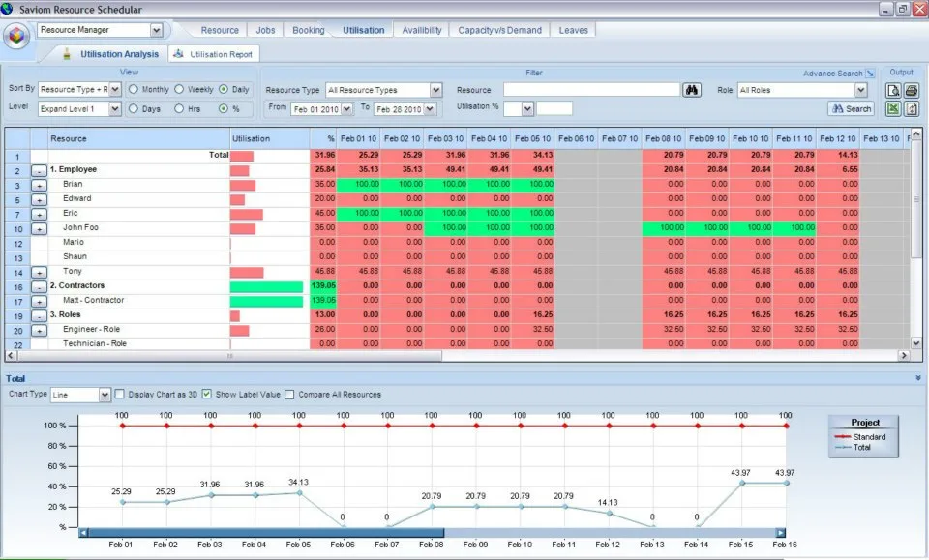Collapse the 3. Roles group
Image resolution: width=929 pixels, height=560 pixels.
(39, 316)
